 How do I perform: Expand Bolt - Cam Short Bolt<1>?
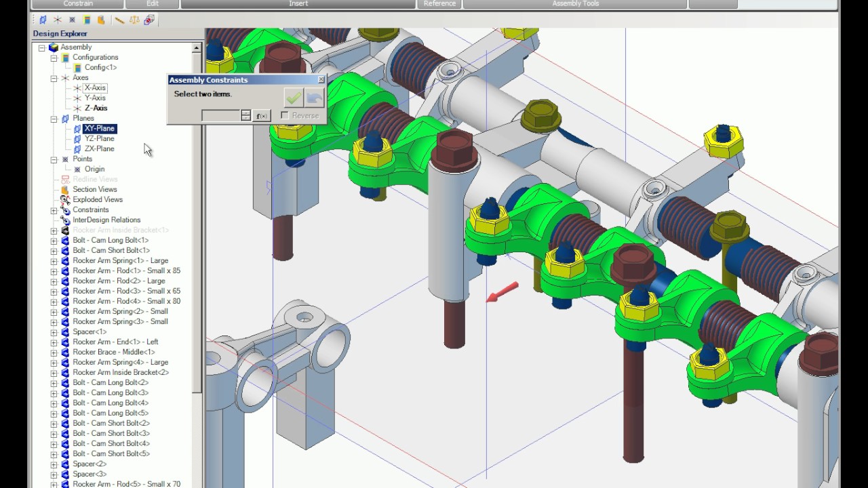(x=54, y=251)
